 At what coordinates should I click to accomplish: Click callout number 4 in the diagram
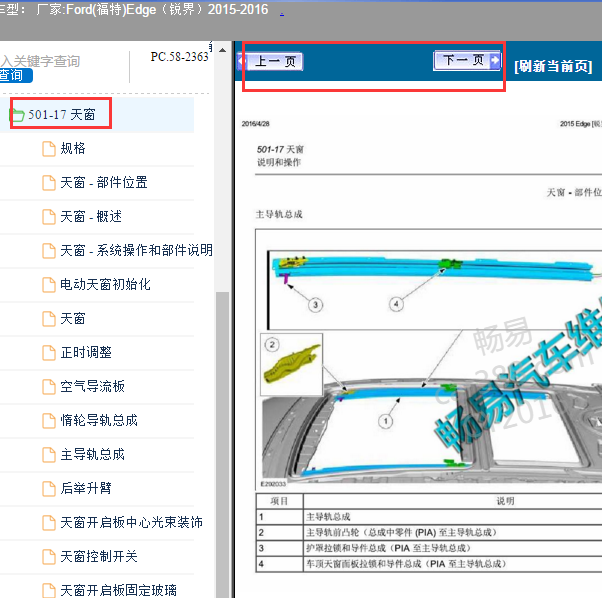[x=396, y=304]
